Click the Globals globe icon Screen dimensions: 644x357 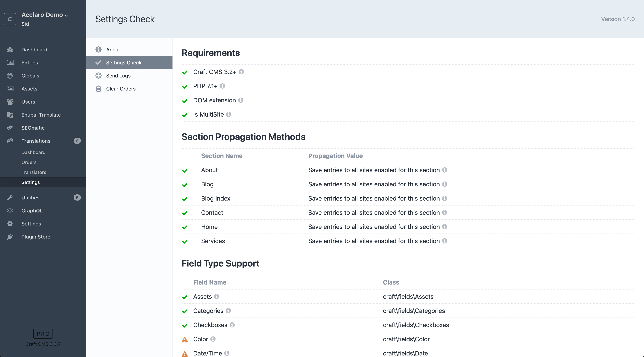[x=10, y=76]
